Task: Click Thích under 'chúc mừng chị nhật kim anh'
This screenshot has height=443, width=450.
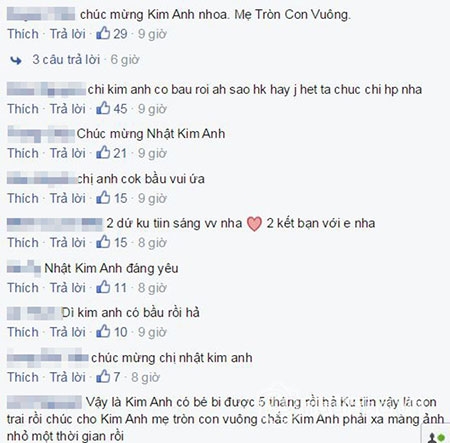Action: pos(23,377)
